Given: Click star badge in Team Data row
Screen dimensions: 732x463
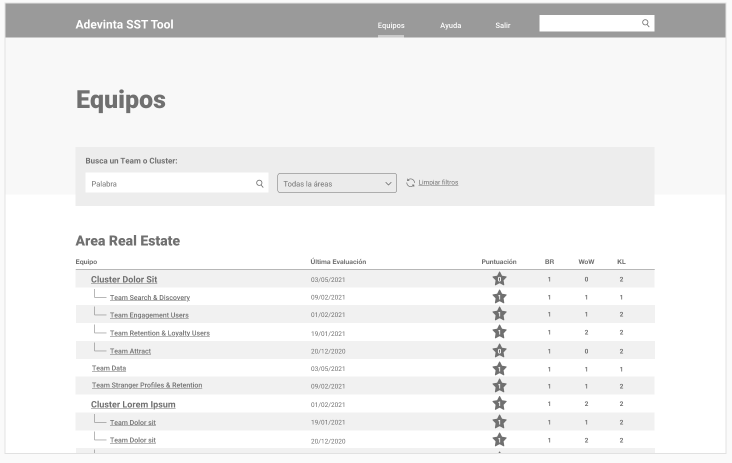Looking at the screenshot, I should [x=499, y=369].
